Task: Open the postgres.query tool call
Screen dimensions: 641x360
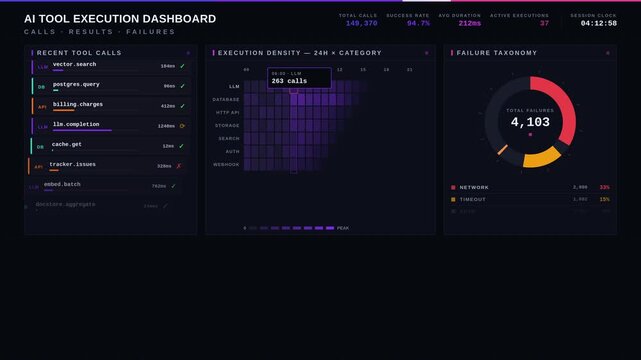Action: (x=110, y=87)
